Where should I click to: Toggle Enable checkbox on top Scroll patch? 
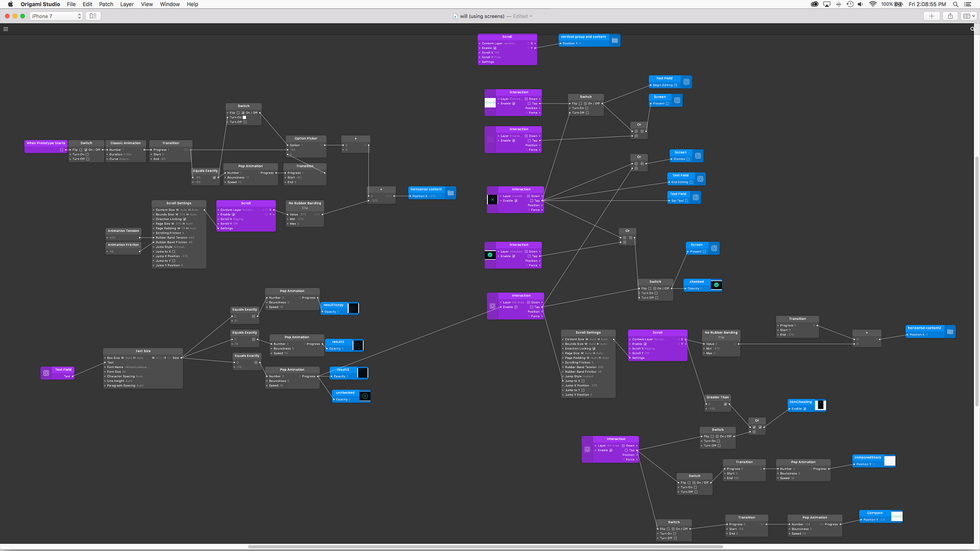tap(495, 48)
